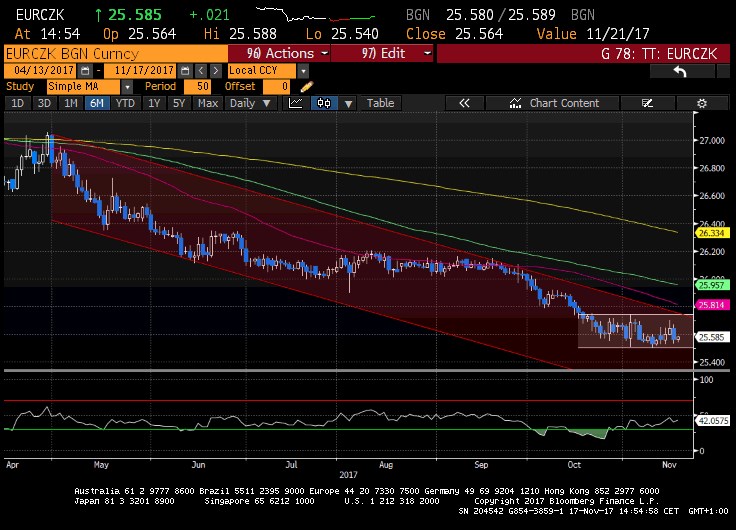
Task: Click the Chart Content button
Action: [x=563, y=103]
